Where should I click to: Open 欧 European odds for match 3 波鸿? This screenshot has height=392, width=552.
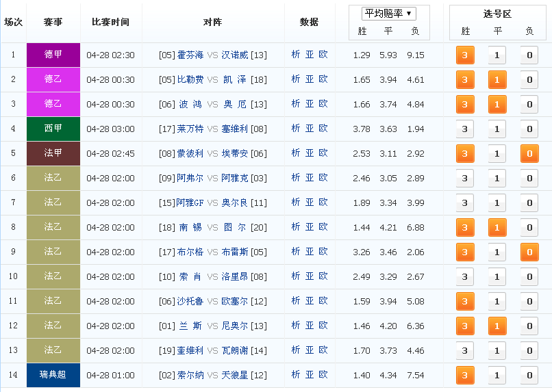pyautogui.click(x=323, y=104)
